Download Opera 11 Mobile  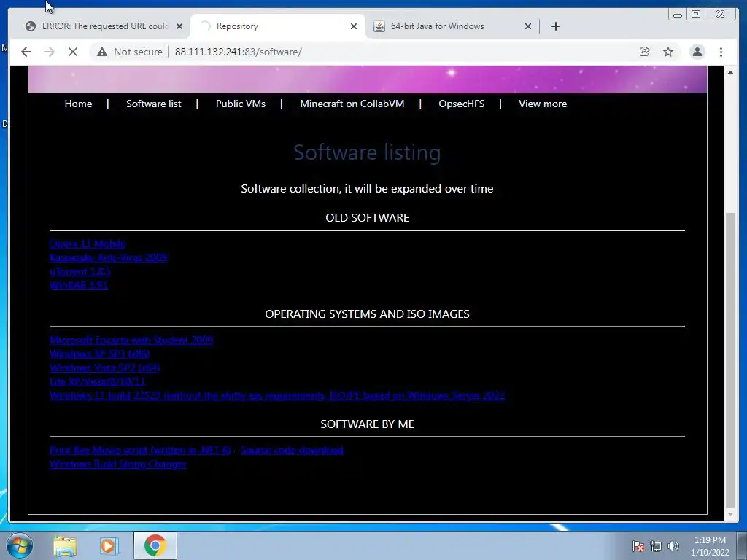click(88, 244)
